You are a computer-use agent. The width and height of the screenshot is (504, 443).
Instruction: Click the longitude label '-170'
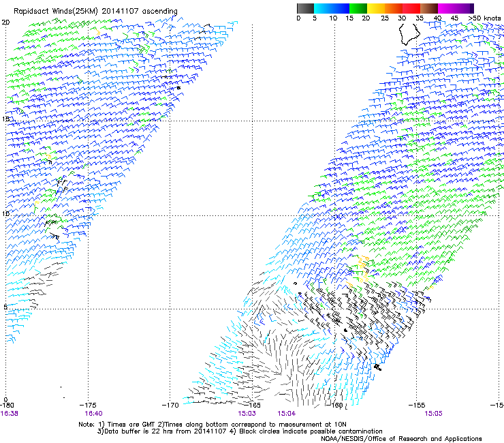coord(170,406)
